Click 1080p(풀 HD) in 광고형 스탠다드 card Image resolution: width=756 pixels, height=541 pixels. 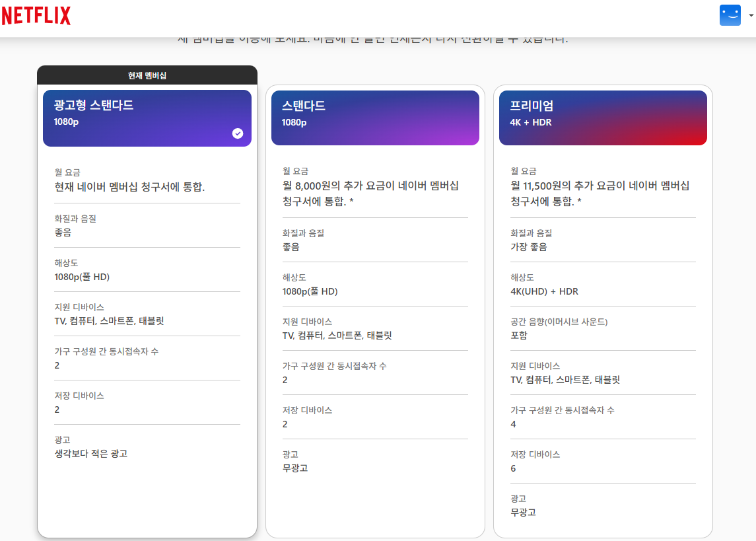pos(82,277)
